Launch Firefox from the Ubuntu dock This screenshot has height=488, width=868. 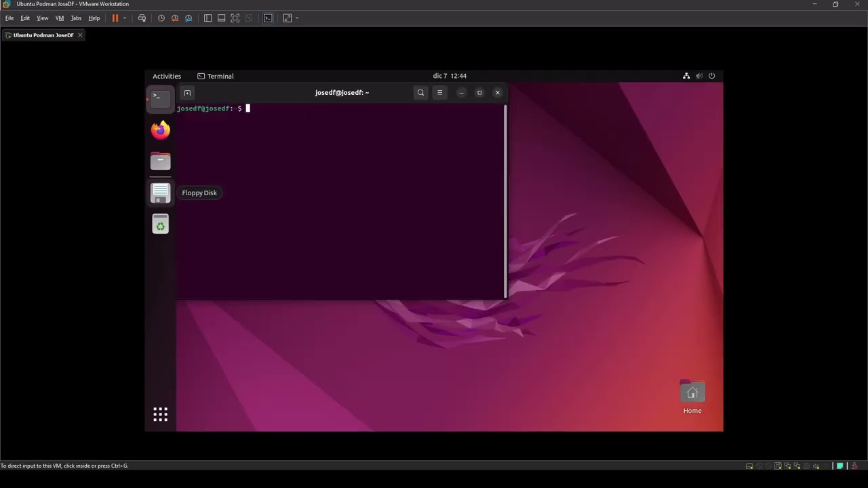click(x=161, y=129)
